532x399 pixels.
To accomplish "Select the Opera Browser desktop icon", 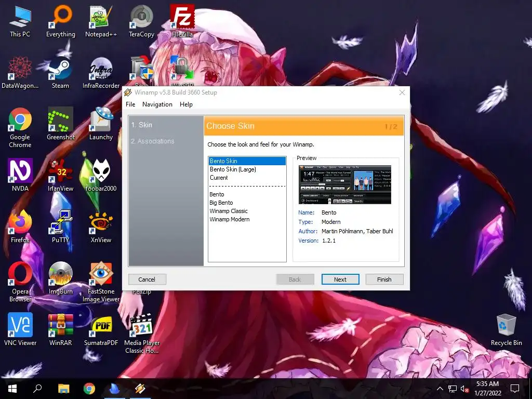I will 20,282.
